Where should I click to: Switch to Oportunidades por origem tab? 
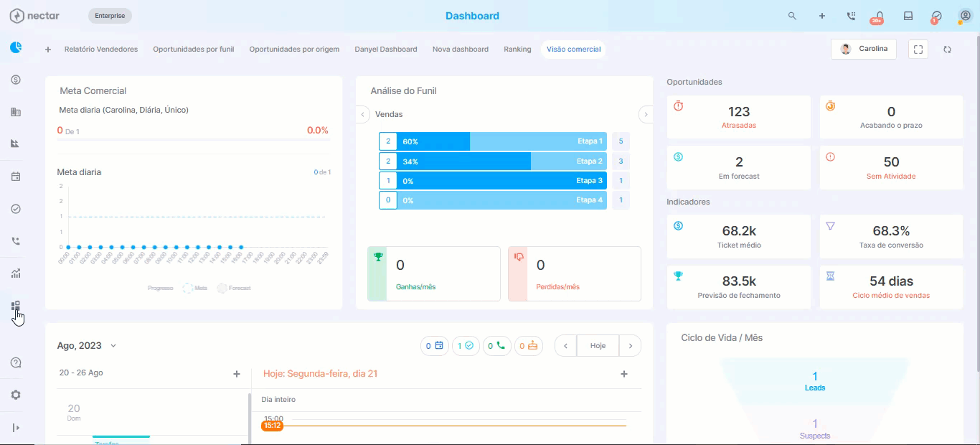tap(294, 50)
